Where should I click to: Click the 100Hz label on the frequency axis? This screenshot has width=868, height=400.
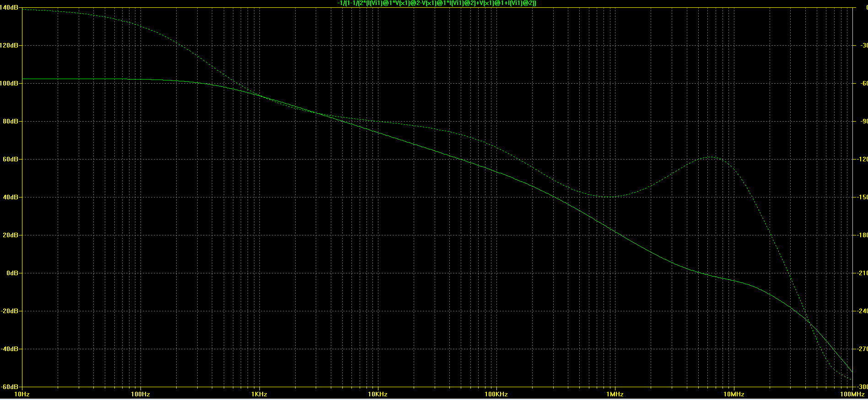point(140,394)
